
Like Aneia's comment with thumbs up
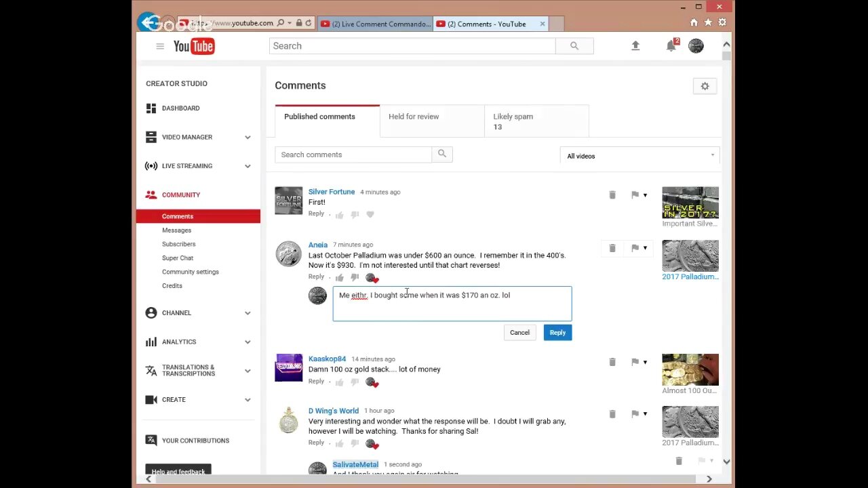339,277
